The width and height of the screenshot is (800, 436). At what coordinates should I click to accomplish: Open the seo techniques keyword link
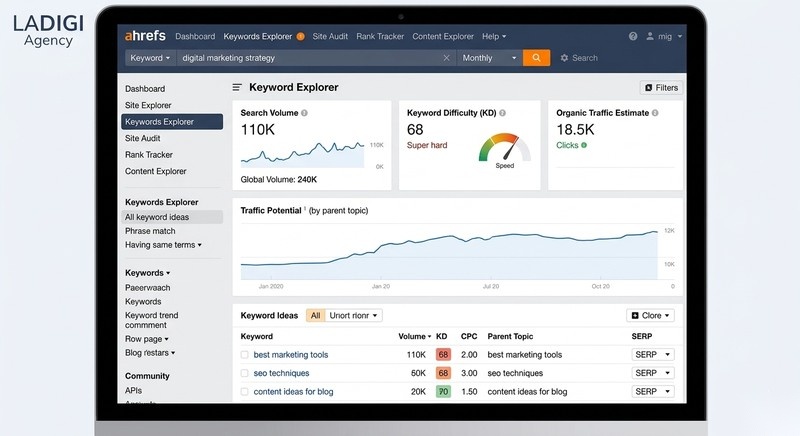click(x=281, y=373)
